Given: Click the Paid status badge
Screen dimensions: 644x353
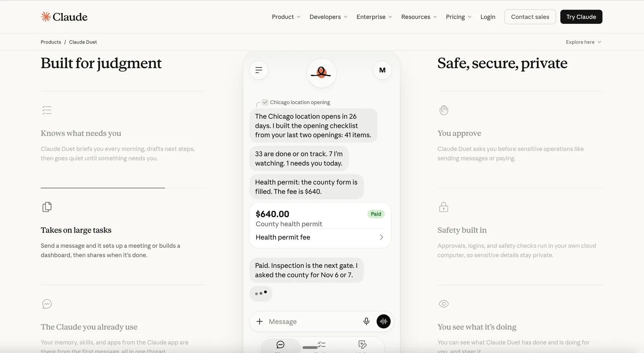Looking at the screenshot, I should (x=376, y=214).
